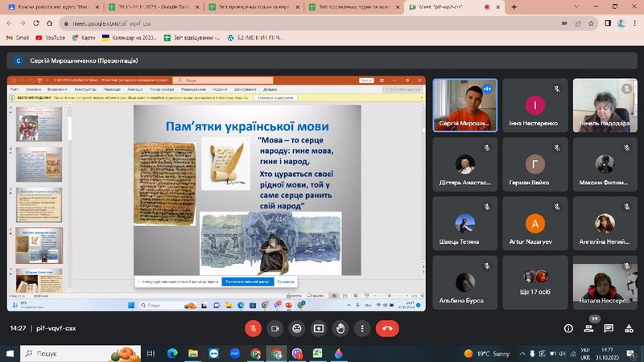Open 'Довідка' tab in shared PowerPoint
644x362 pixels.
point(270,89)
